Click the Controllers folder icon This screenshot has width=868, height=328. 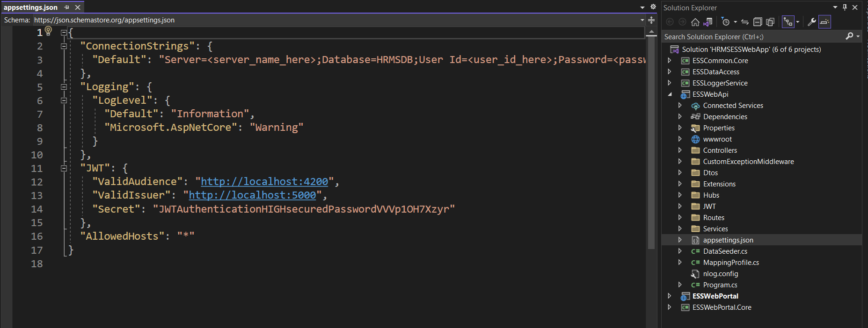pos(696,150)
